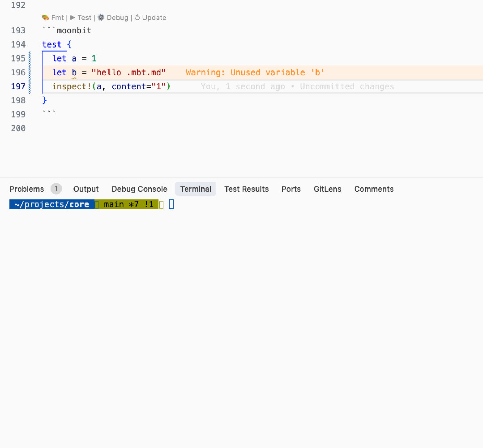Image resolution: width=483 pixels, height=448 pixels.
Task: Click the Debug bug icon
Action: pos(101,17)
